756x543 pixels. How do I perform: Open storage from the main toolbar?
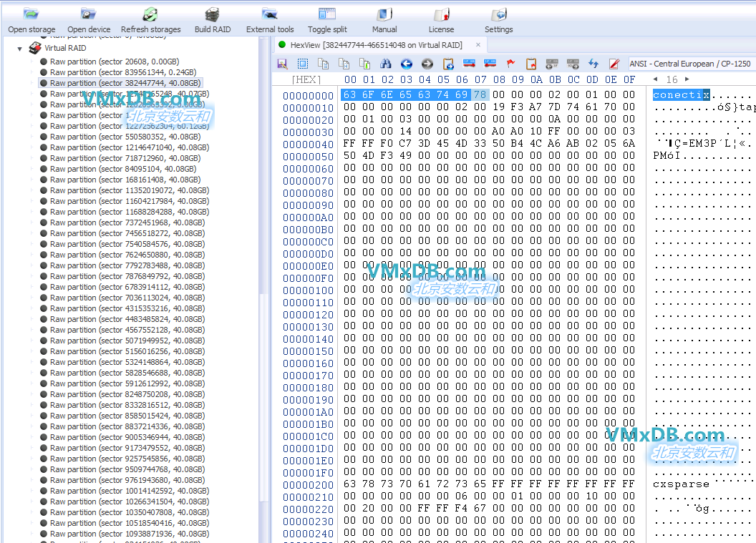31,20
